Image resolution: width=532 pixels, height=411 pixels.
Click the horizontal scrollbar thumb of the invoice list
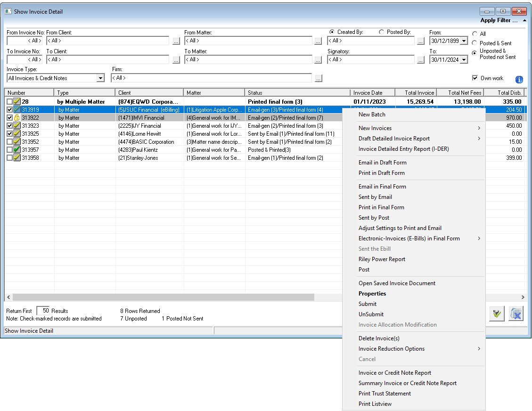pos(164,297)
